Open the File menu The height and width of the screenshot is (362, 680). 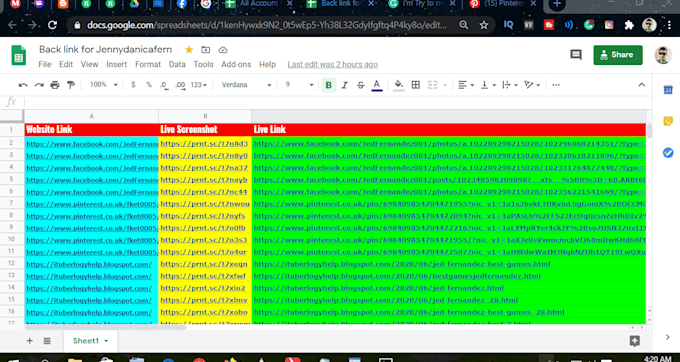pyautogui.click(x=45, y=64)
